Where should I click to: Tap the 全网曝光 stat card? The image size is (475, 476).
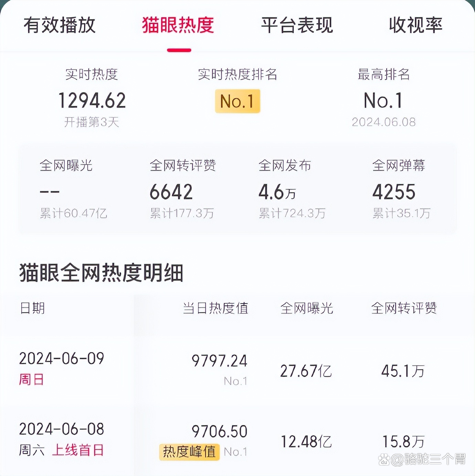tap(73, 189)
